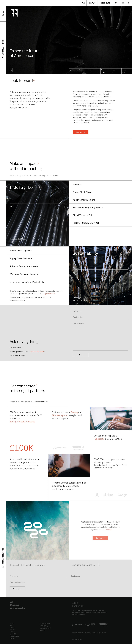The height and width of the screenshot is (644, 132).
Task: Click the down arrow beside mailing list
Action: tap(99, 565)
